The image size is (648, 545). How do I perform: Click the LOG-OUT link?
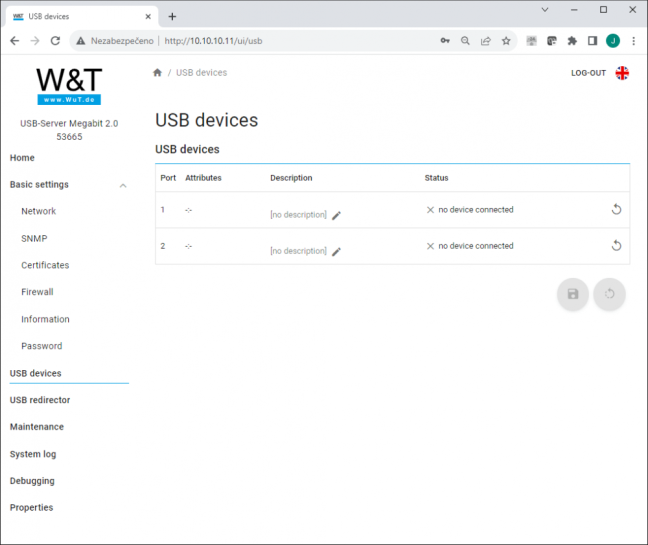(x=588, y=73)
